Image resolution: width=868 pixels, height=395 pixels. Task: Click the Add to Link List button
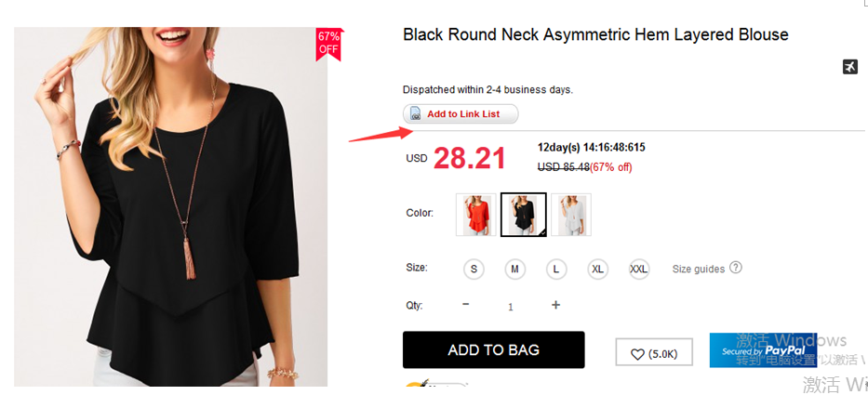(461, 114)
